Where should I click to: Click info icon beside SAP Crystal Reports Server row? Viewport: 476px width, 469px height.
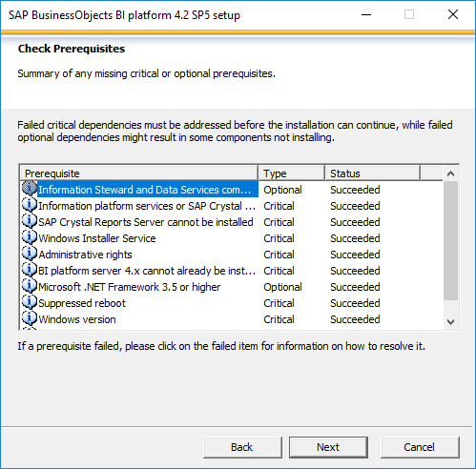[30, 221]
